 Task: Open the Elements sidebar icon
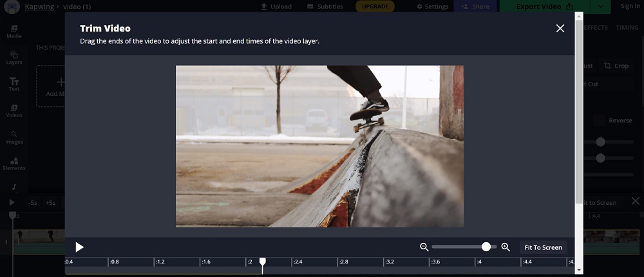14,164
